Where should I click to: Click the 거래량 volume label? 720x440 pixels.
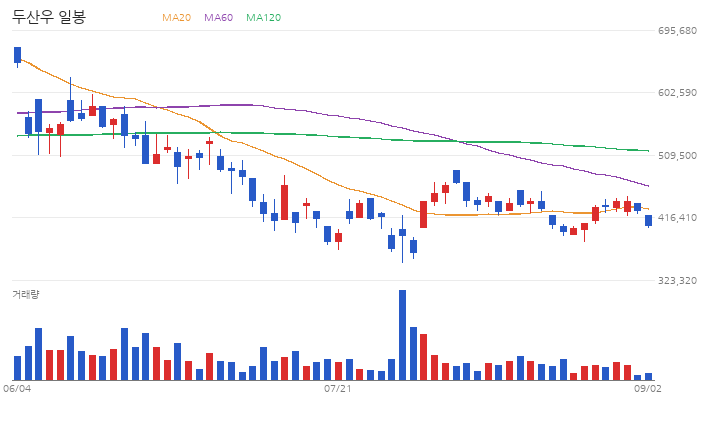tap(26, 294)
